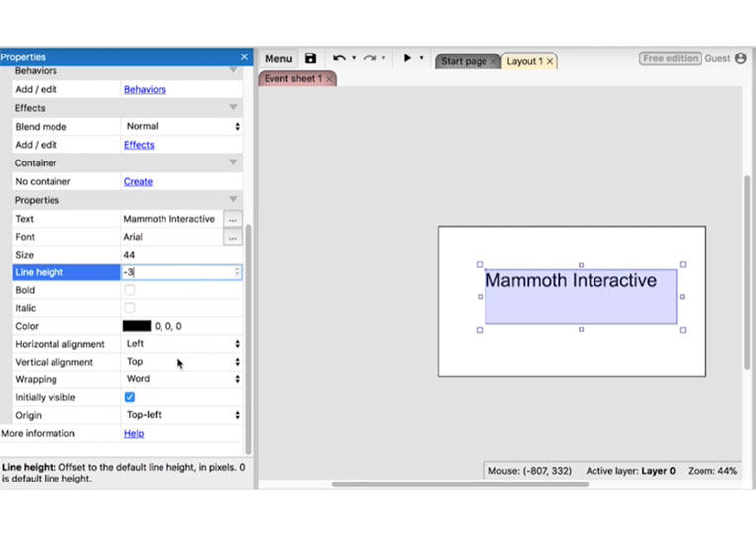The image size is (756, 536).
Task: Click the Save project icon
Action: click(x=310, y=58)
